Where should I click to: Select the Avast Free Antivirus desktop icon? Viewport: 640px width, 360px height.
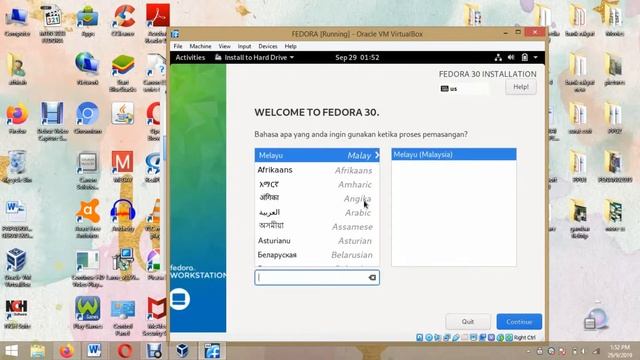pyautogui.click(x=87, y=219)
